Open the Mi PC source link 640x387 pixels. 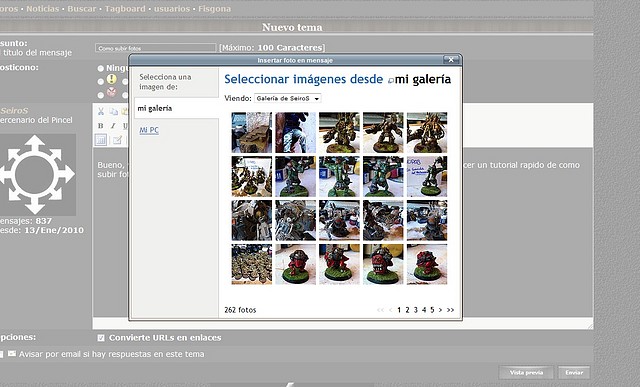(x=149, y=130)
